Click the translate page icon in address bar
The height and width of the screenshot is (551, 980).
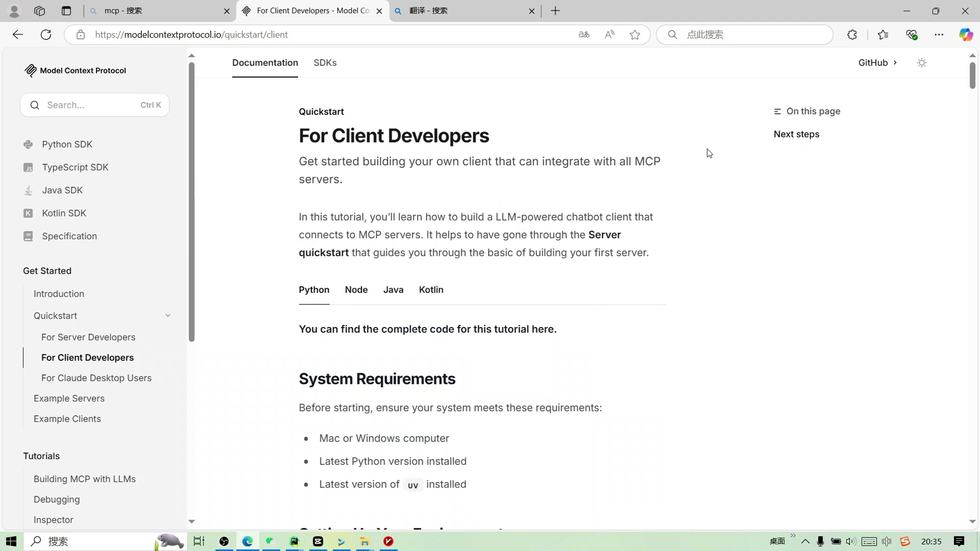coord(584,35)
